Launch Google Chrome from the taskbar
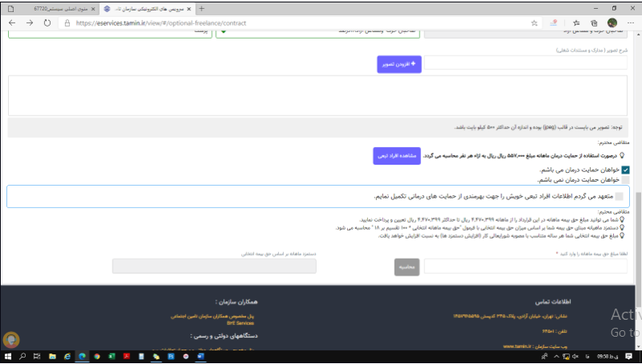Viewport: 642px width, 364px height. coord(96,357)
